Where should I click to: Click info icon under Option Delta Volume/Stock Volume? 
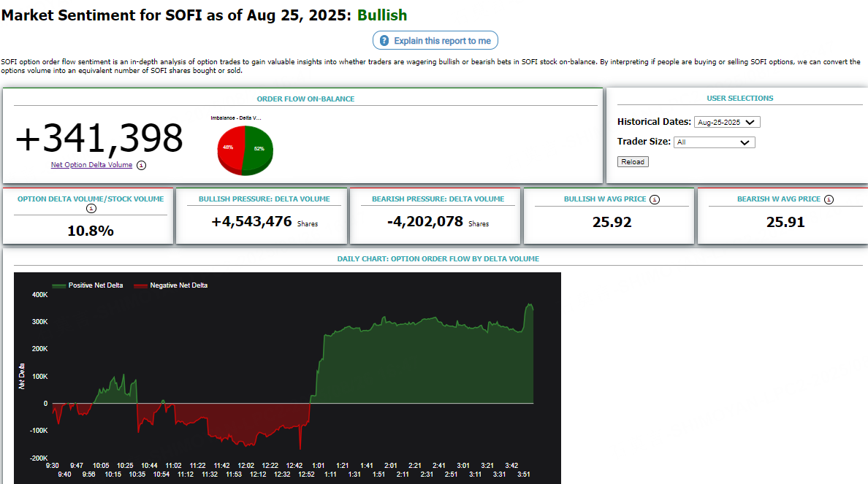[91, 209]
